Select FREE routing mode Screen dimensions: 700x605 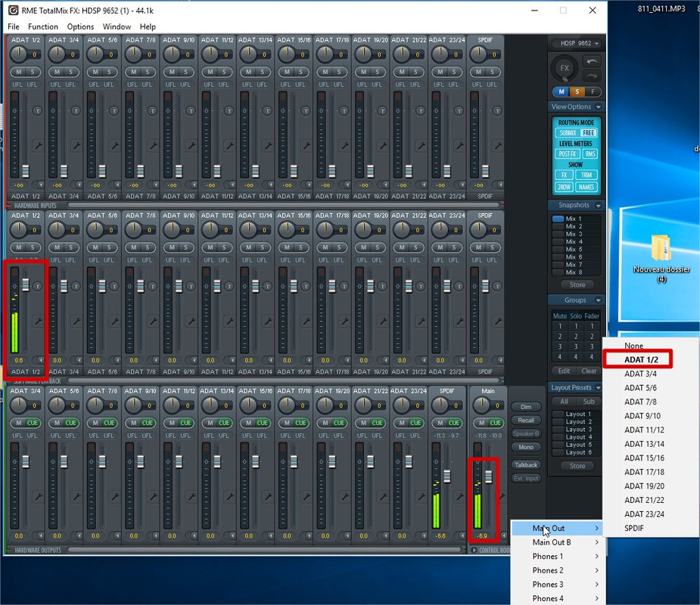(589, 133)
